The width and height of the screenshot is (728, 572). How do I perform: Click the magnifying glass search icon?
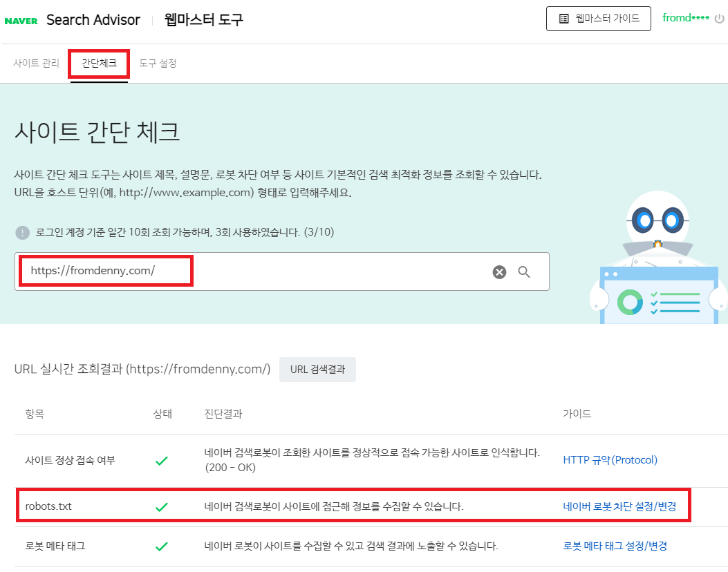[x=524, y=271]
